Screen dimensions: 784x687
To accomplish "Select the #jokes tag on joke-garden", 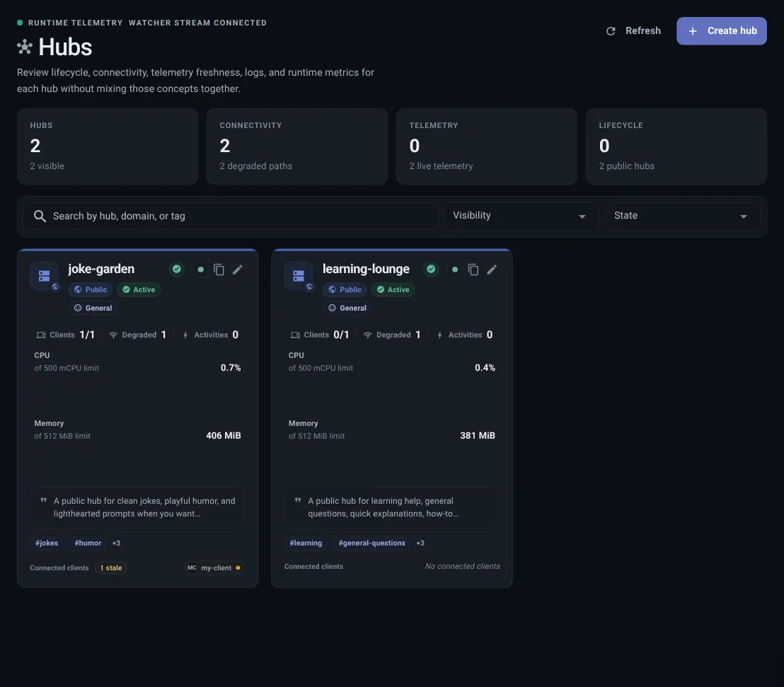I will click(x=46, y=543).
